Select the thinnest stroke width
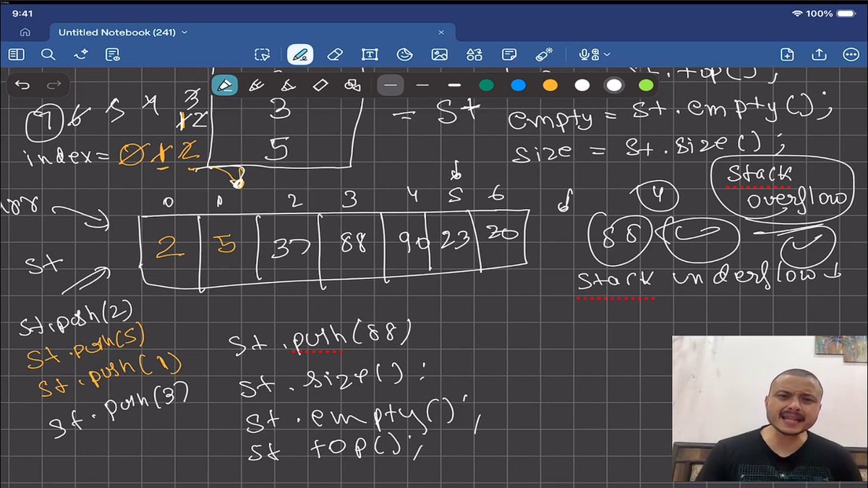The height and width of the screenshot is (488, 868). [x=391, y=85]
